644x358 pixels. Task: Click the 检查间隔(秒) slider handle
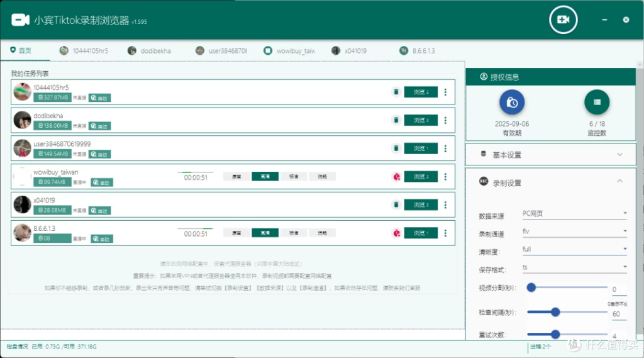[555, 312]
